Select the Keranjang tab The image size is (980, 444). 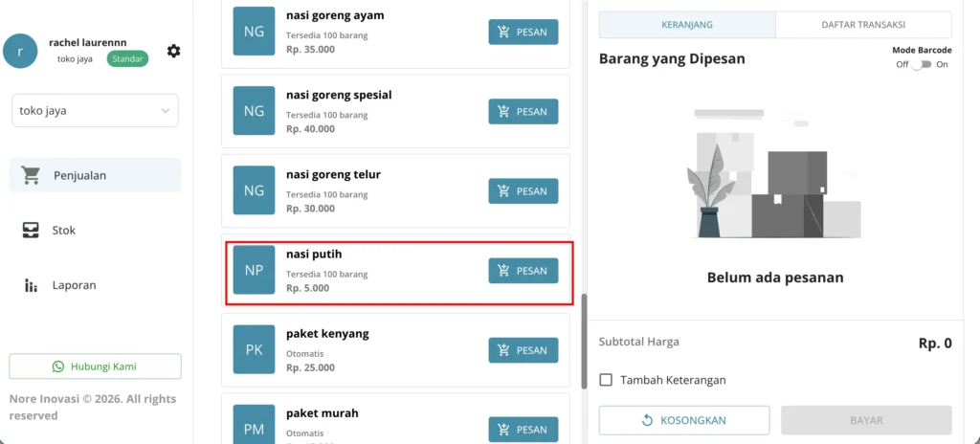(x=687, y=25)
